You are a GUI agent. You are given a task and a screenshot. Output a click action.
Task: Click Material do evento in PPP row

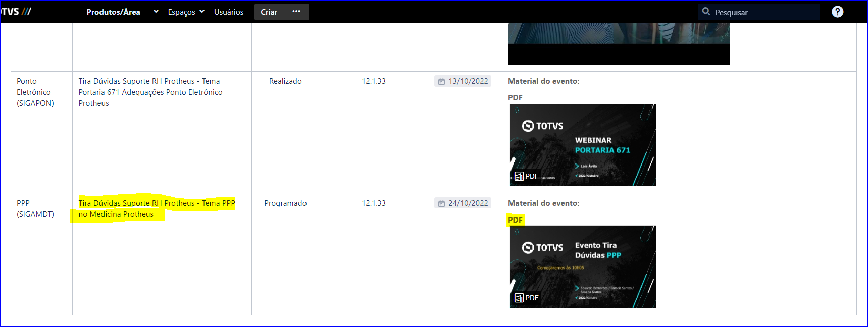click(x=543, y=203)
